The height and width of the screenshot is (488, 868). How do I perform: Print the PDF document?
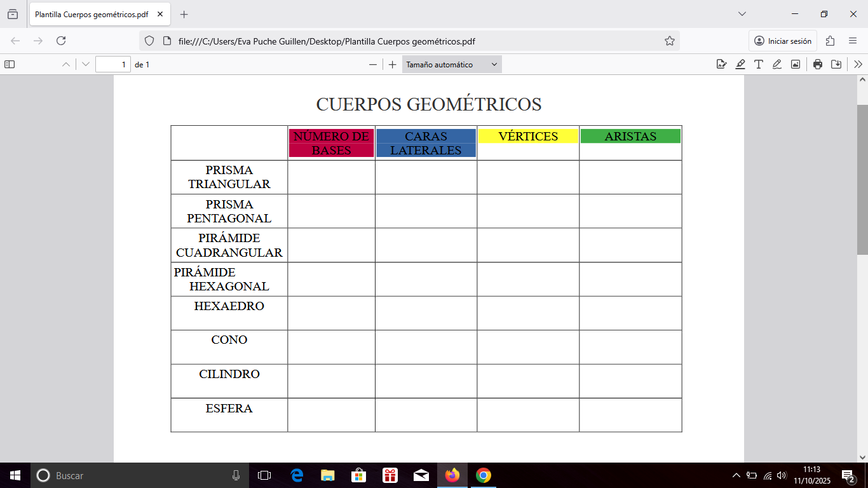pos(817,64)
